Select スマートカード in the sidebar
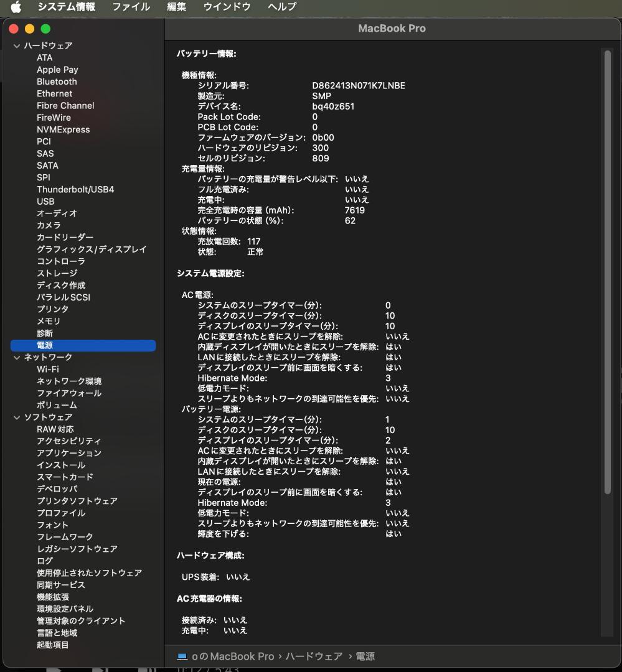The image size is (622, 672). 65,477
